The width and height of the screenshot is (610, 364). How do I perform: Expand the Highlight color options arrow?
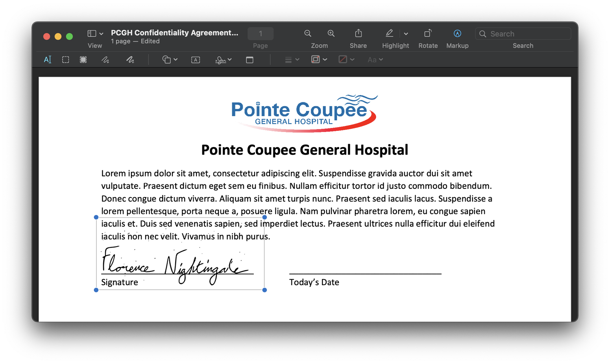tap(406, 34)
